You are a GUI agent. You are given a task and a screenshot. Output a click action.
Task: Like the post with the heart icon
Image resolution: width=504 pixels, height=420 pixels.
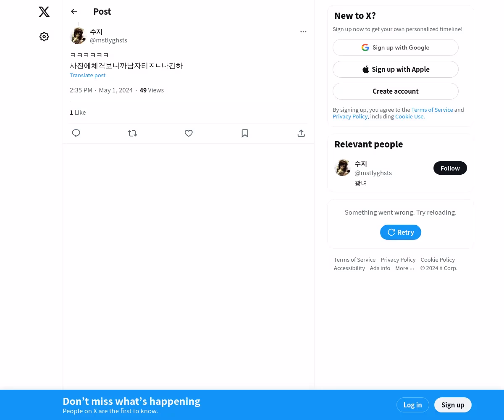[x=189, y=133]
